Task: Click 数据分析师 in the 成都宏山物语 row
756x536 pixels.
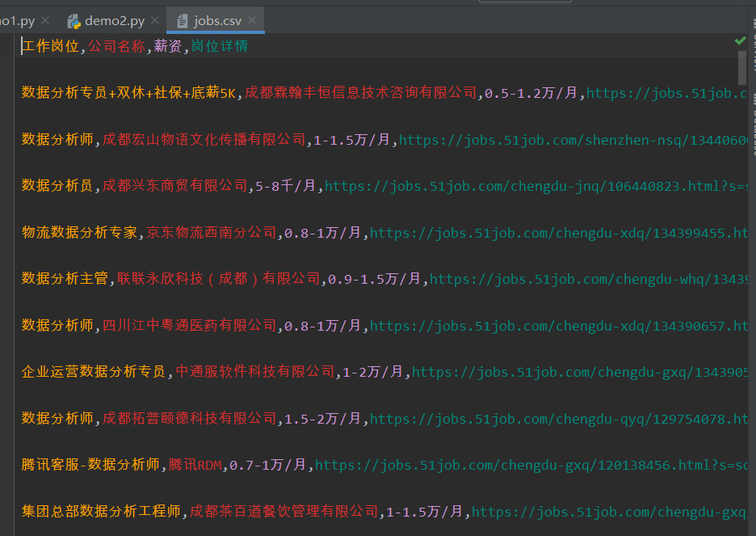Action: (x=57, y=139)
